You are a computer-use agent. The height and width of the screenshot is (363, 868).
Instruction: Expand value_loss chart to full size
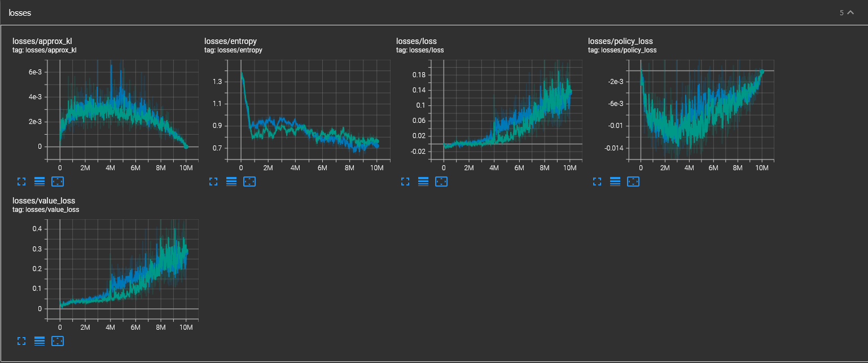(x=21, y=341)
